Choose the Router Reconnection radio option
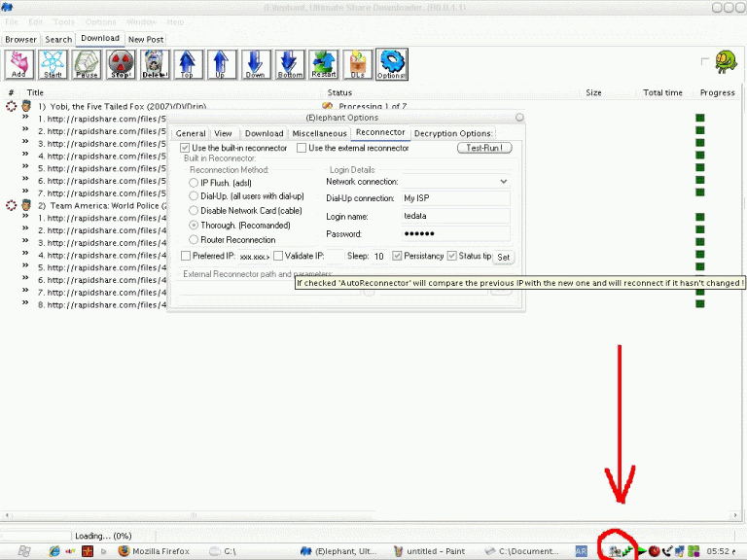 click(x=194, y=239)
